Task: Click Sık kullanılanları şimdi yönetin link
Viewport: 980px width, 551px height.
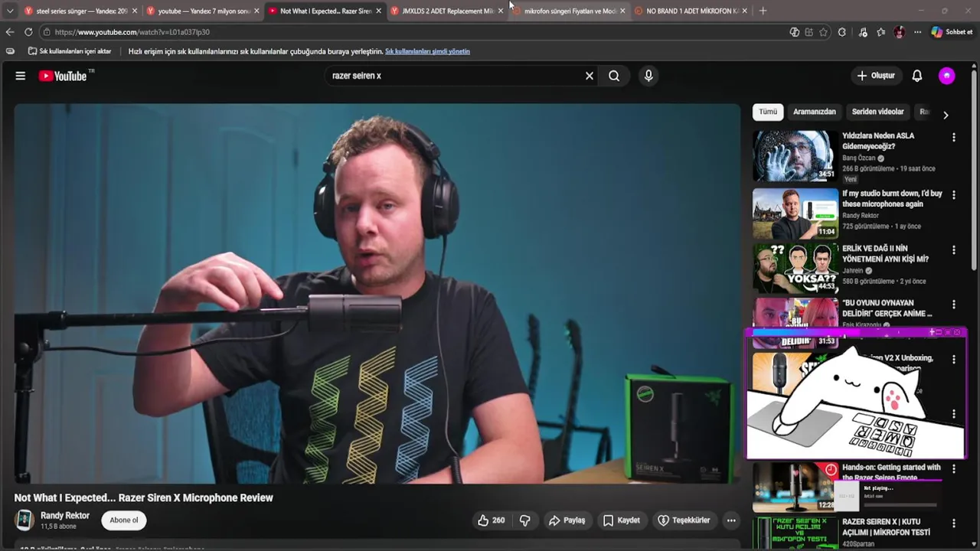Action: [427, 51]
